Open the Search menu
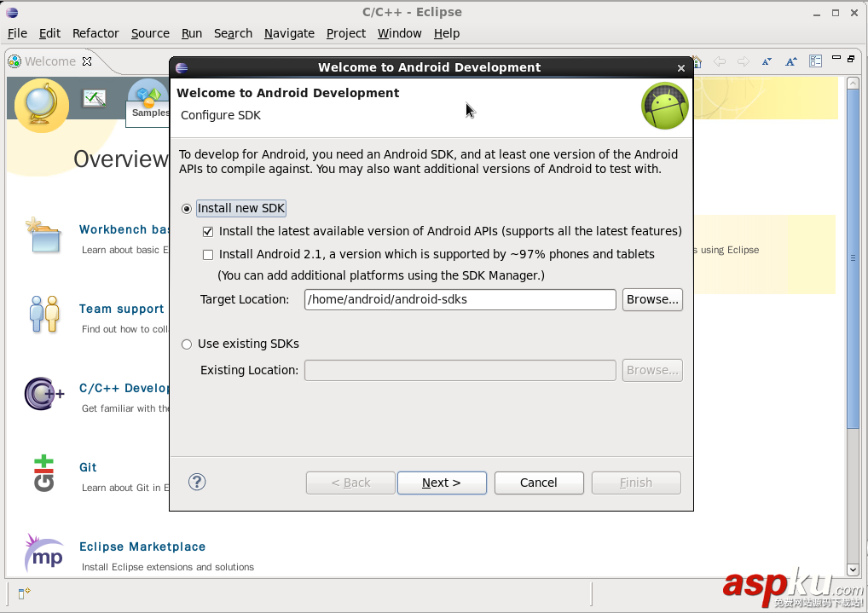The image size is (868, 613). click(233, 33)
